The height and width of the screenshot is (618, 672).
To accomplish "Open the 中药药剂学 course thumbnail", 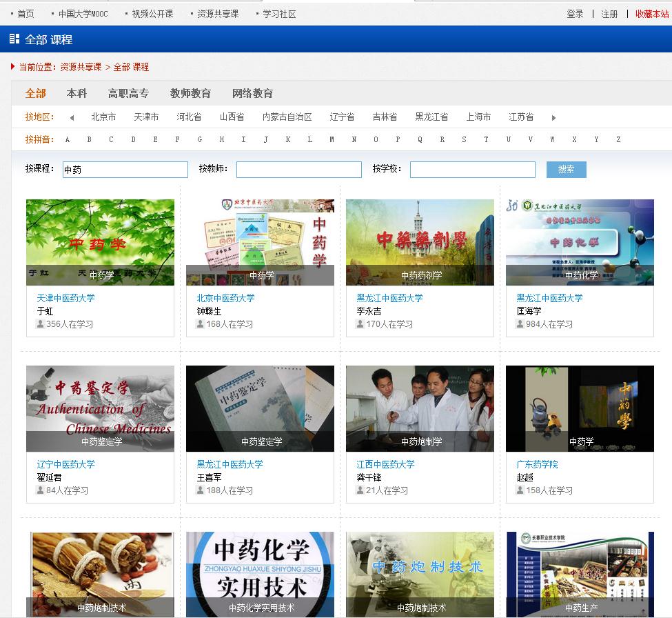I will point(420,242).
